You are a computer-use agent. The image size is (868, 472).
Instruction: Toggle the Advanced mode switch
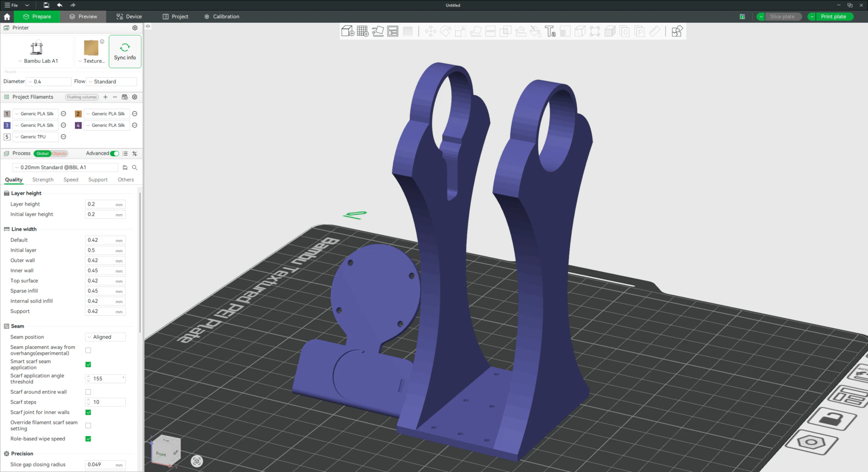click(114, 154)
